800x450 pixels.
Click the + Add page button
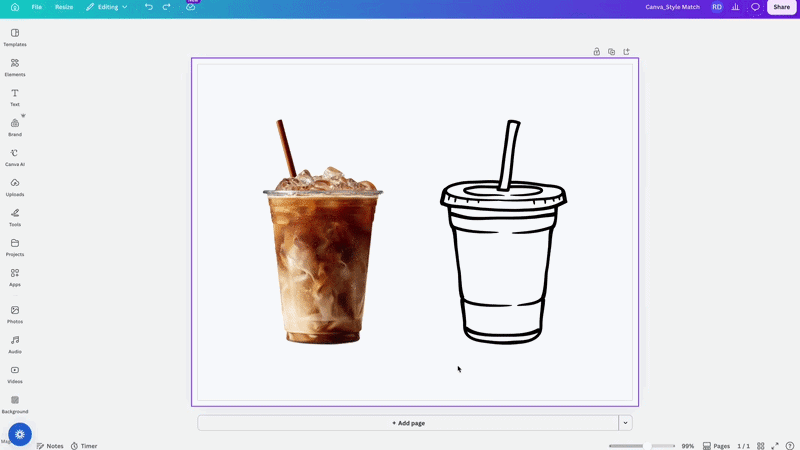click(408, 423)
